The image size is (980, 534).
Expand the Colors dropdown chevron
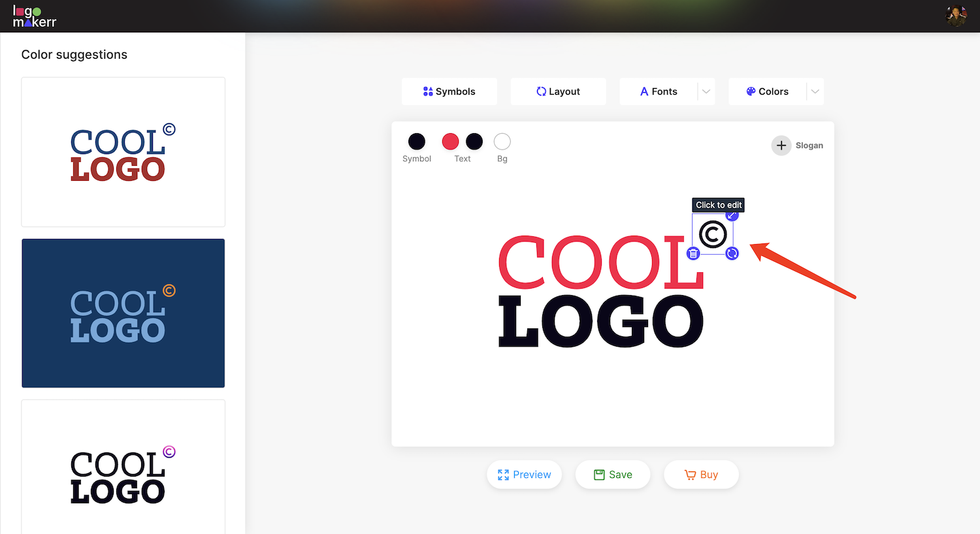[815, 91]
